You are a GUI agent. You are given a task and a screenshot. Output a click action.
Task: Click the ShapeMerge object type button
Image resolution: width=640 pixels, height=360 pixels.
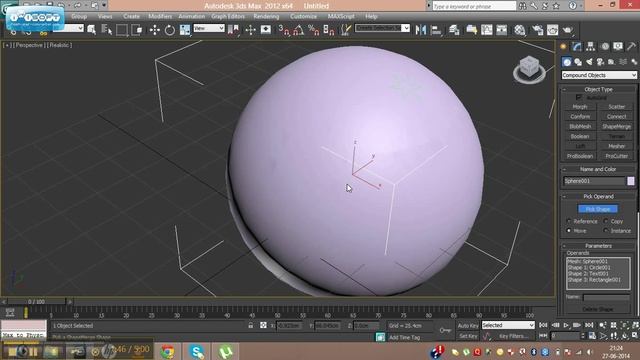point(616,127)
